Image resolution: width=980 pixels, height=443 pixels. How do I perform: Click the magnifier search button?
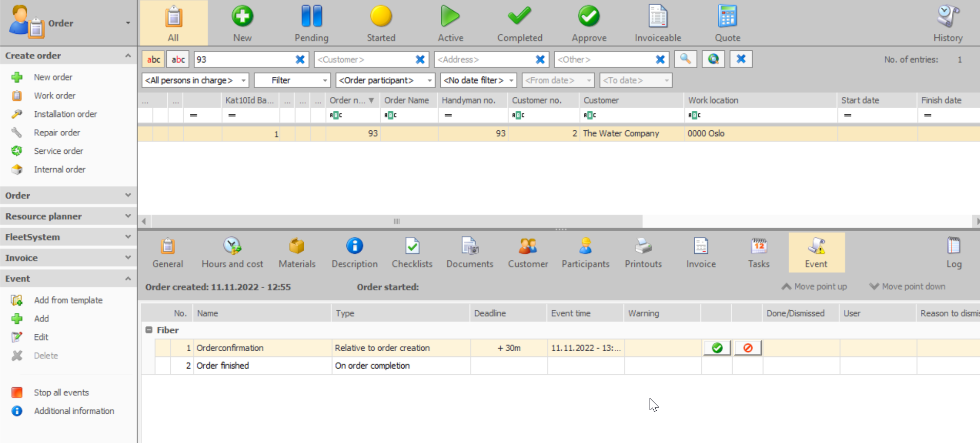coord(685,59)
